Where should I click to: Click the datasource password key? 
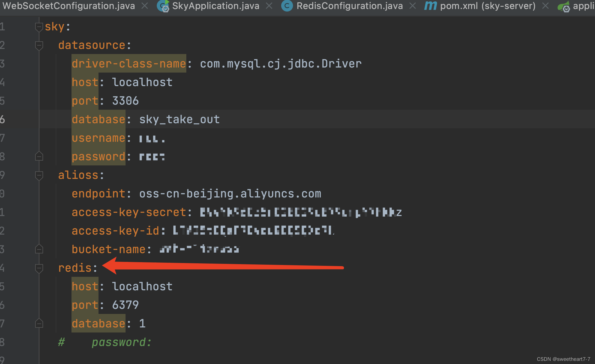[x=99, y=157]
